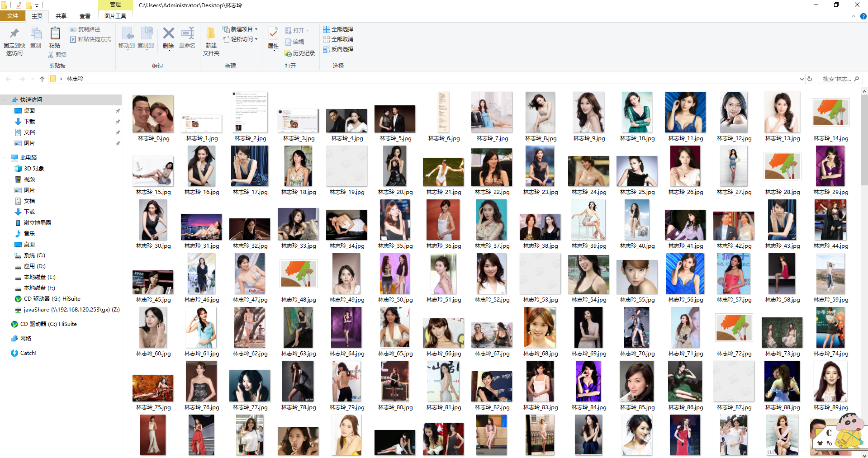Click file name 林志玲_48.jpg
868x458 pixels.
(x=299, y=300)
